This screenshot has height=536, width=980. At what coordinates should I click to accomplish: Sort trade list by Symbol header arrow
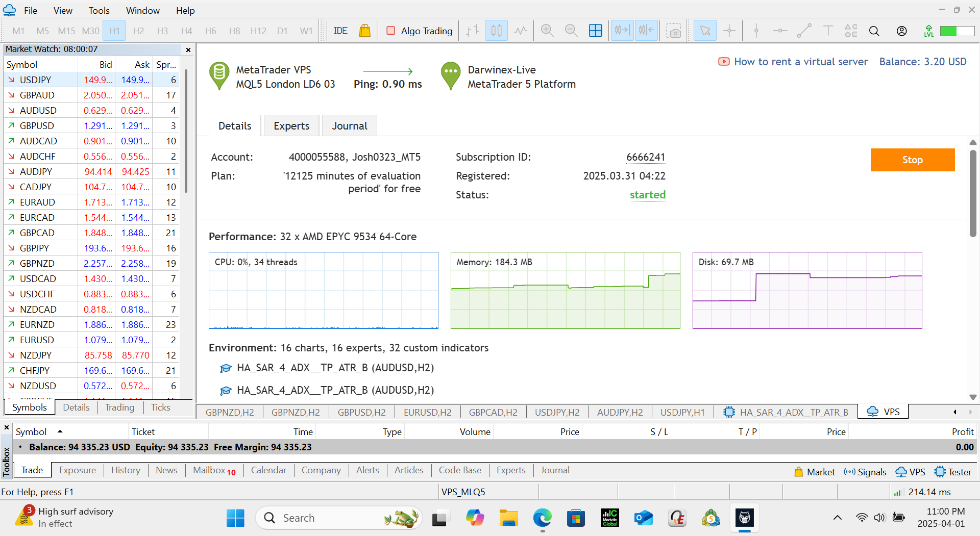[60, 431]
